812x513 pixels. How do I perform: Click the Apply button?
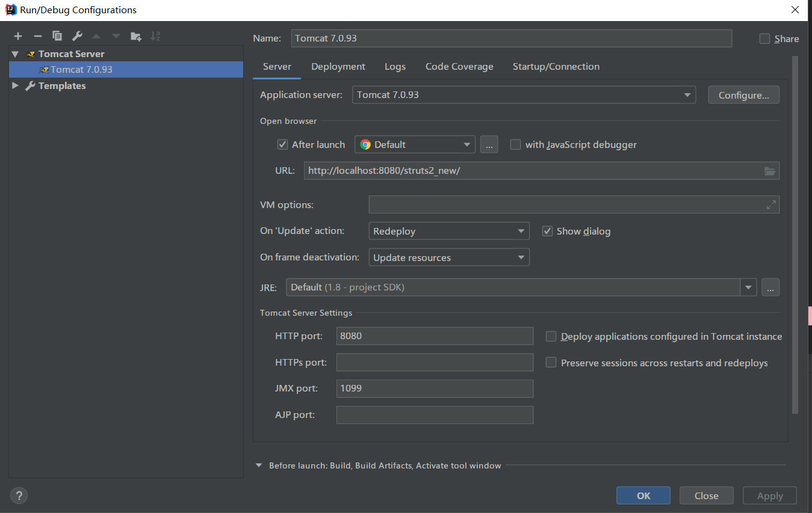click(770, 496)
